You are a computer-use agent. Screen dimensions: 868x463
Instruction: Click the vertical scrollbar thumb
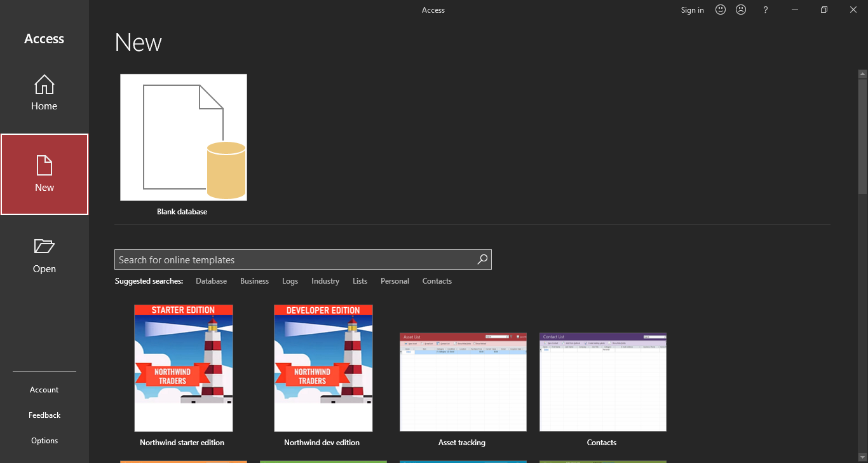pos(862,134)
